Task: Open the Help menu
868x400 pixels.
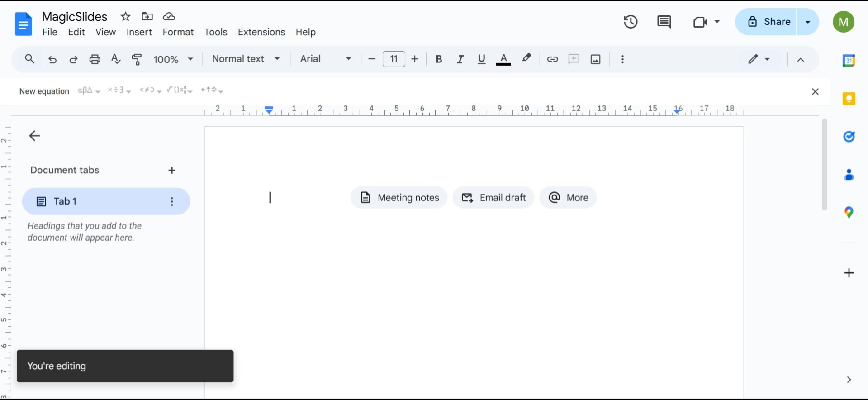Action: [306, 32]
